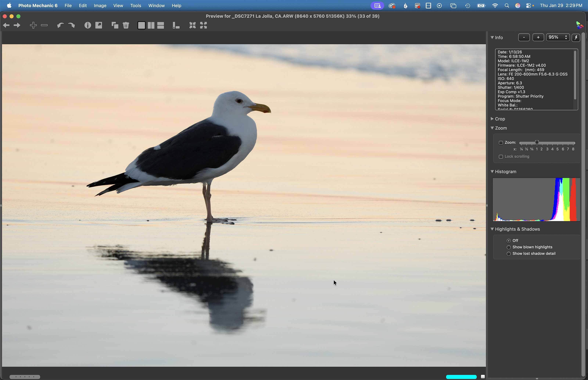Click the open-in-external-editor arrow icon
This screenshot has height=380, width=588.
click(99, 25)
